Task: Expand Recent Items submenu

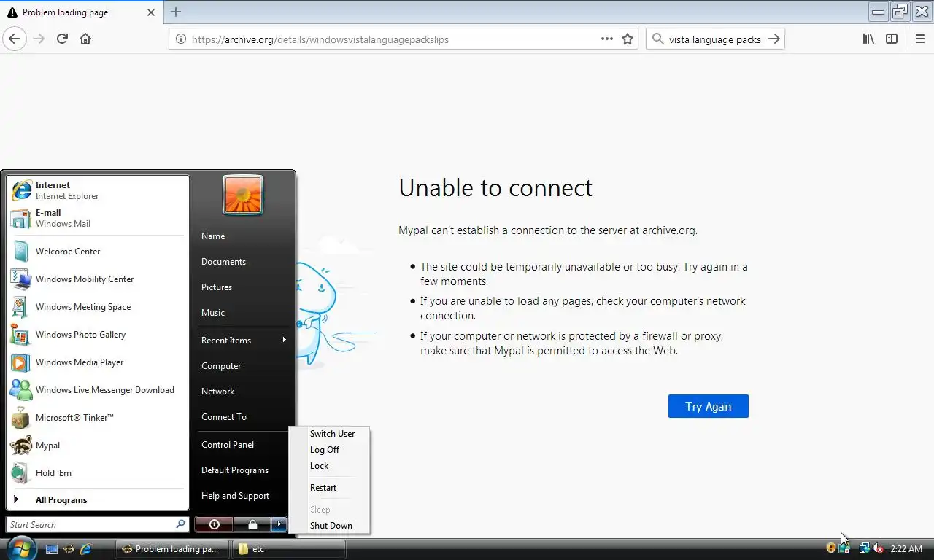Action: 243,341
